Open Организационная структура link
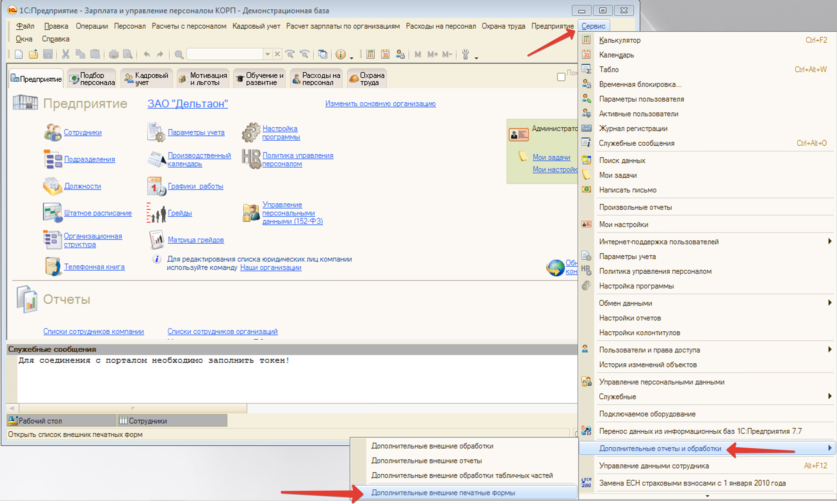The image size is (837, 504). coord(93,240)
